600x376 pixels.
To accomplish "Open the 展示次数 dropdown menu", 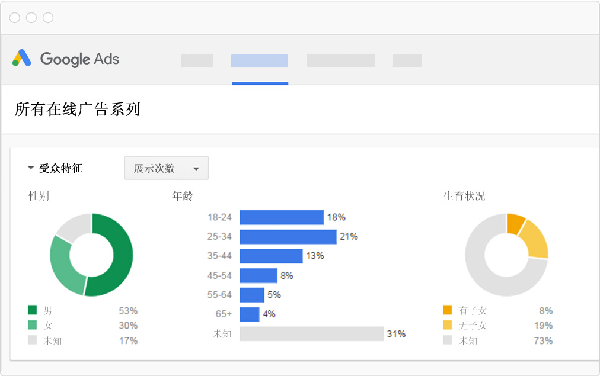I will coord(166,168).
